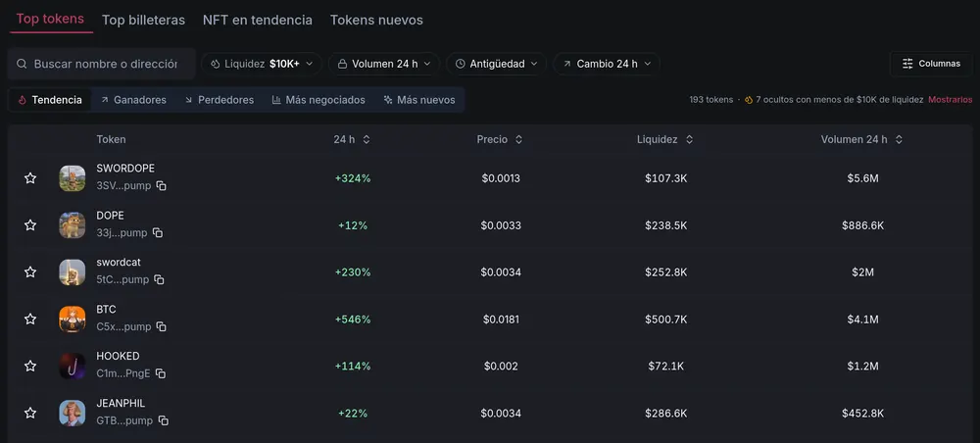Copy JEANPHIL address GTB...pump
The image size is (980, 443).
(163, 420)
